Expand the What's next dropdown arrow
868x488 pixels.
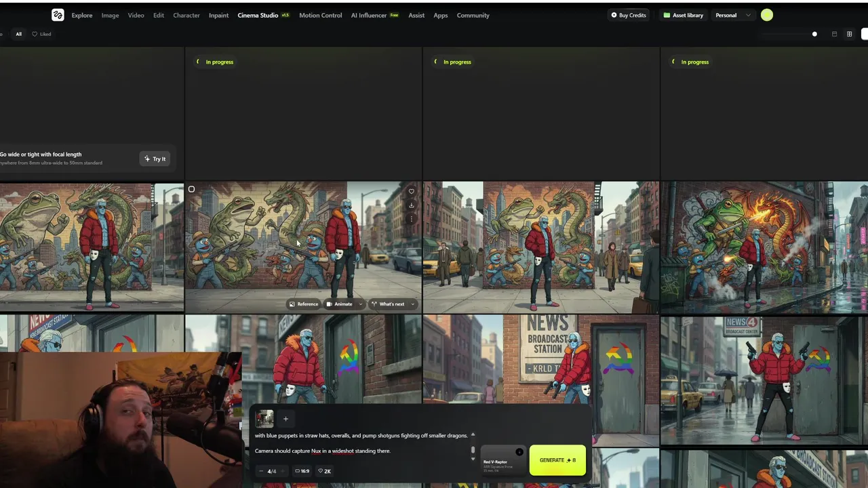[x=412, y=304]
